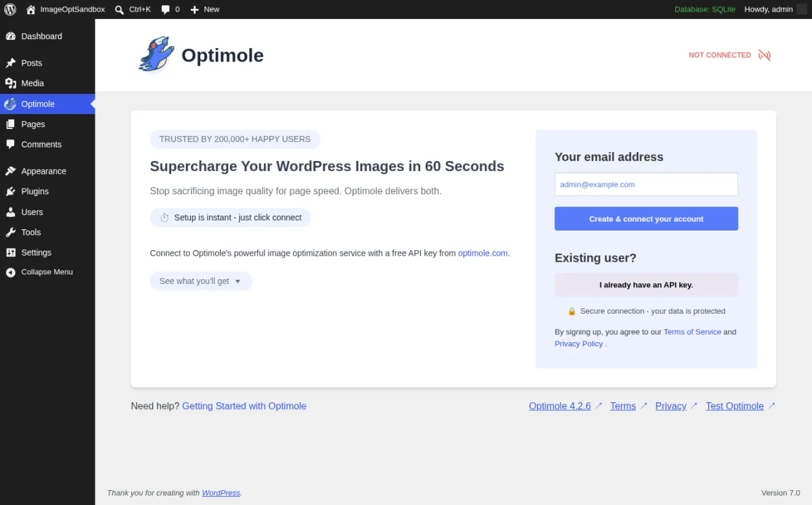Open the Terms of Service link
This screenshot has height=505, width=812.
(692, 332)
